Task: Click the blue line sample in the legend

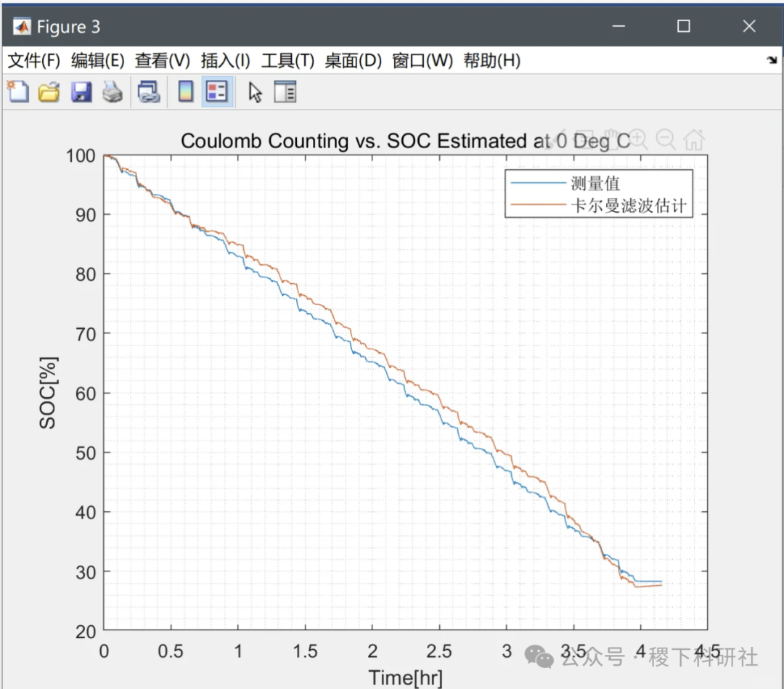Action: [538, 183]
